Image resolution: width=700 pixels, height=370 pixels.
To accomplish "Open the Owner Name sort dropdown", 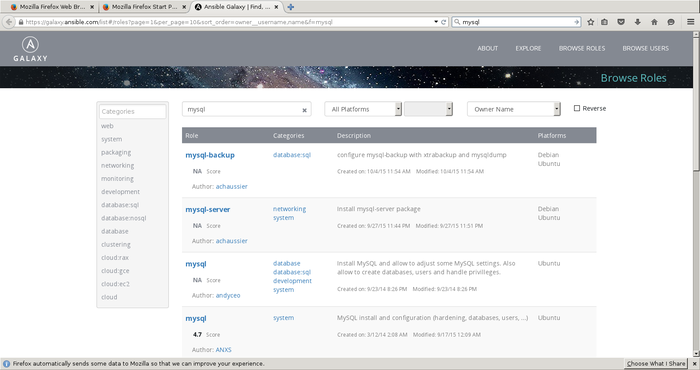I will tap(513, 109).
